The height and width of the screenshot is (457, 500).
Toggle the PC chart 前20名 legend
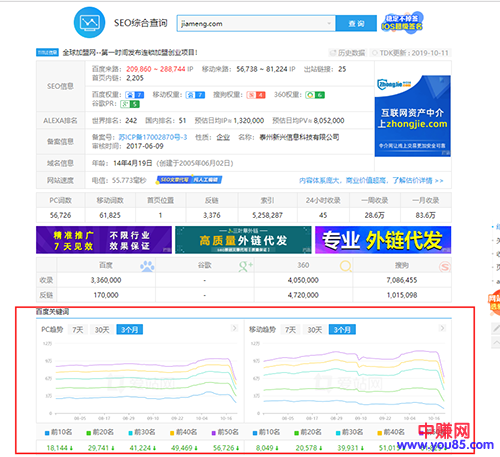point(100,432)
